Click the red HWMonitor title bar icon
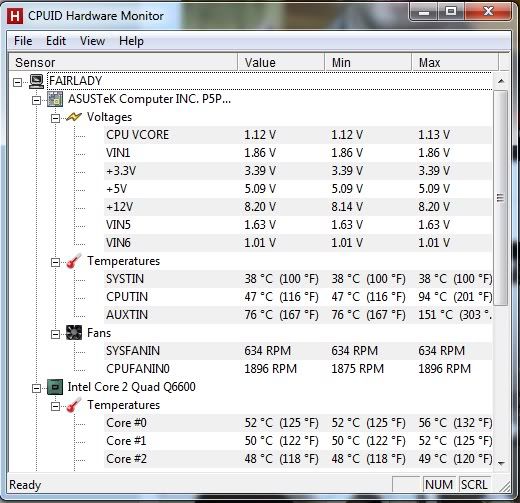 tap(15, 16)
